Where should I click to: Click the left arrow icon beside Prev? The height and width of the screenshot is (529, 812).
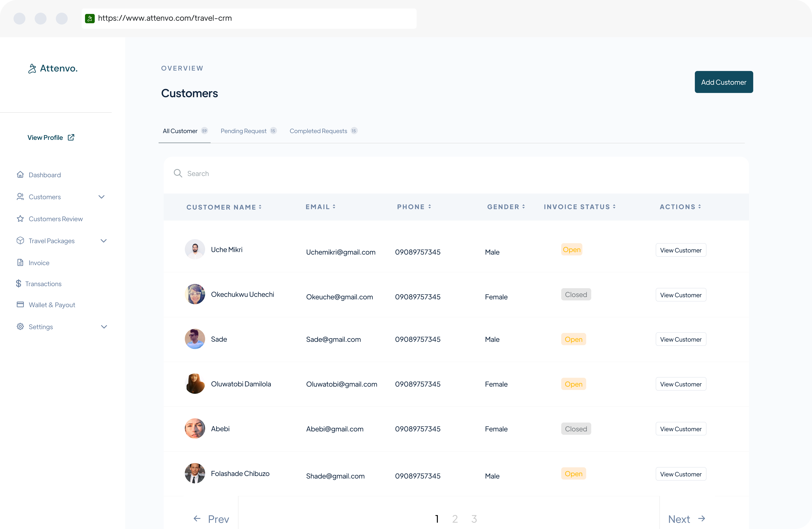pos(197,519)
